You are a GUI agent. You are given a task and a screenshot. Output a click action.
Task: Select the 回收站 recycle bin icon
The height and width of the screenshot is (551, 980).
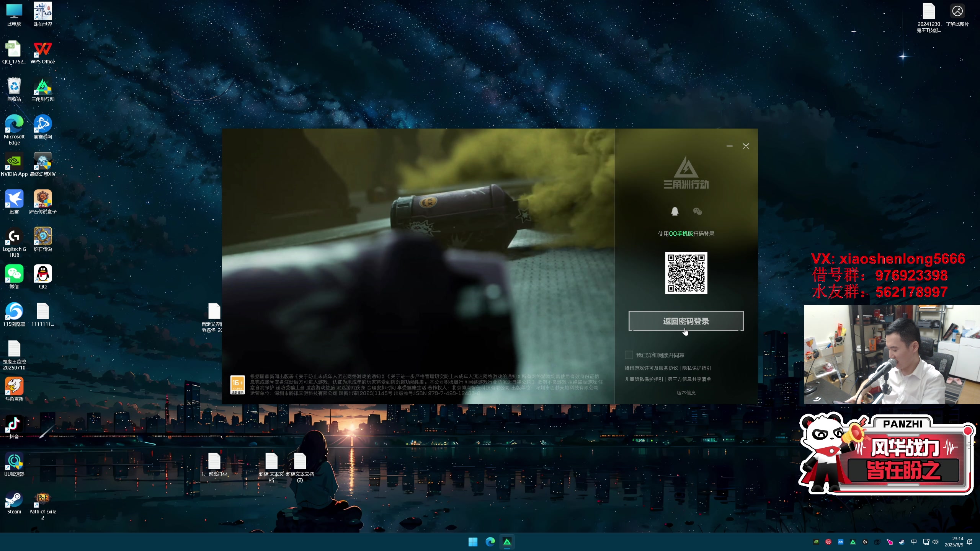14,90
